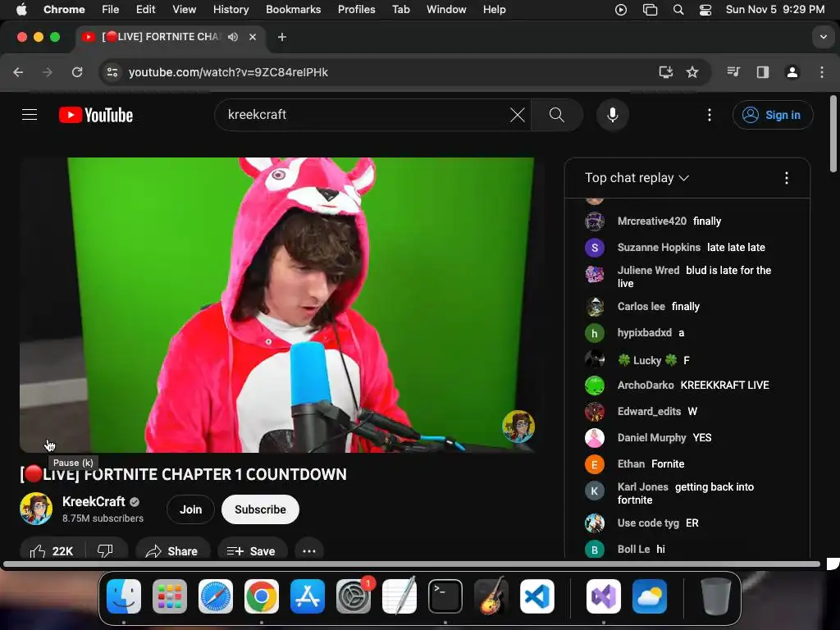Open a new Chrome tab
Viewport: 840px width, 630px height.
point(282,37)
